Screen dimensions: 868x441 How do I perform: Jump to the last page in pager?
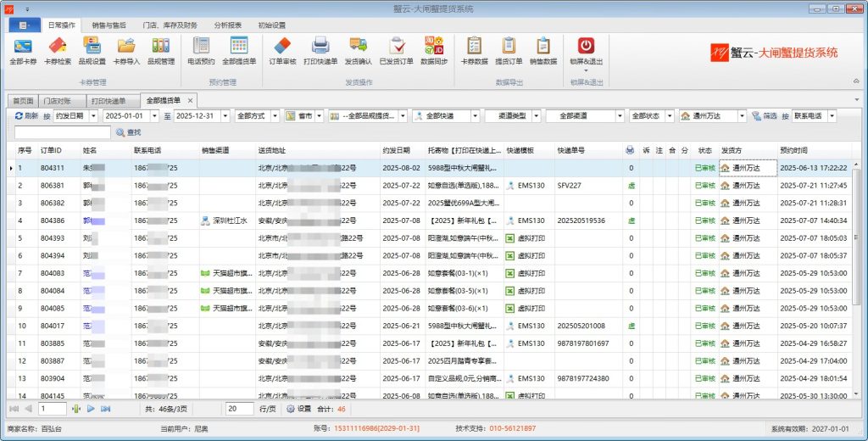(x=105, y=409)
